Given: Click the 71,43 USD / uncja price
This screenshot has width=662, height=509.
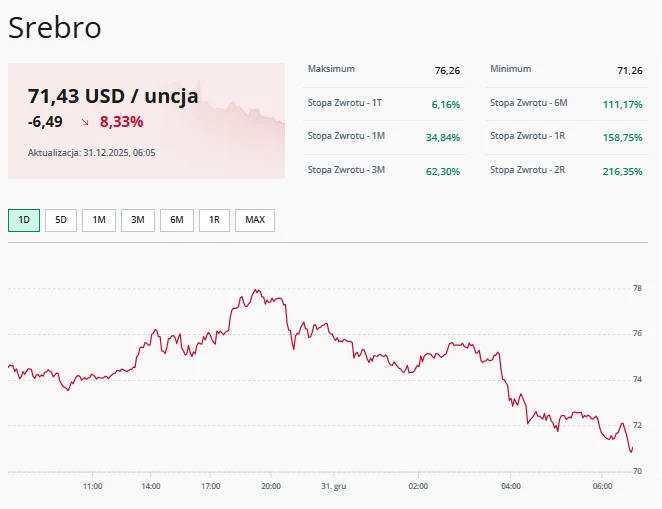Looking at the screenshot, I should 113,96.
